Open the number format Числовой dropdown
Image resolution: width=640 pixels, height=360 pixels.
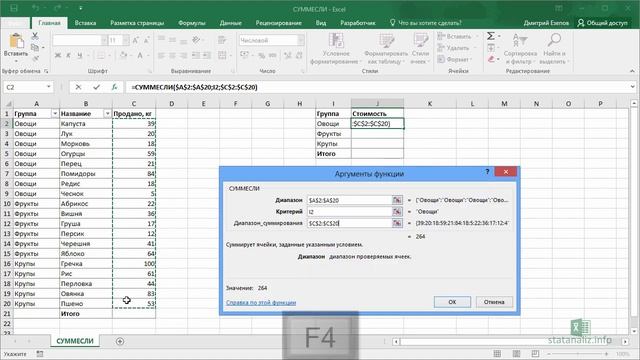[301, 40]
